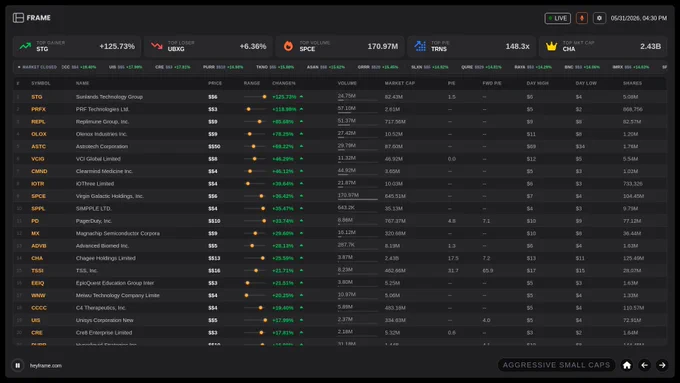680x383 pixels.
Task: Open the Top P/E TRNS card
Action: click(471, 46)
